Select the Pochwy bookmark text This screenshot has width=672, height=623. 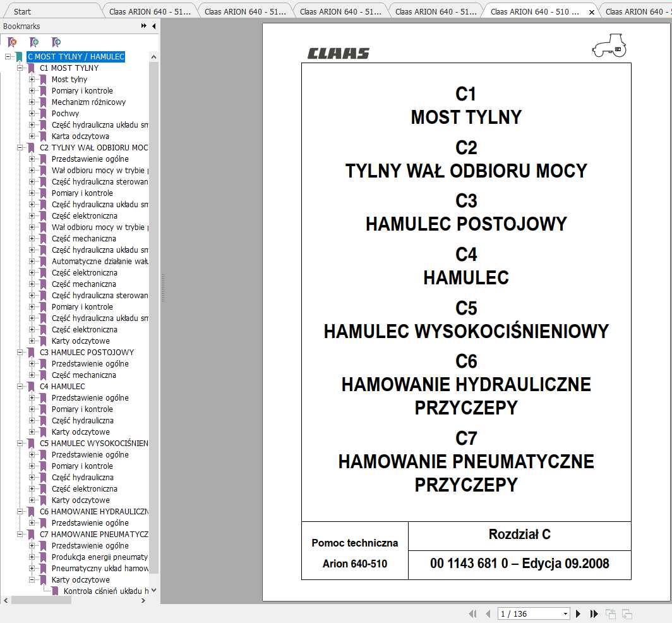[x=65, y=114]
